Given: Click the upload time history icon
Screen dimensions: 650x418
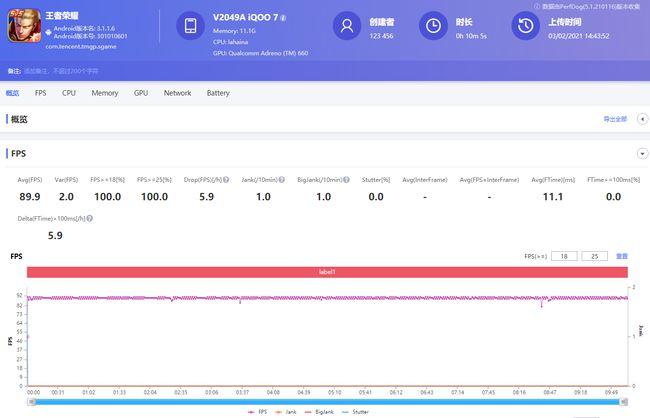Looking at the screenshot, I should (x=525, y=27).
